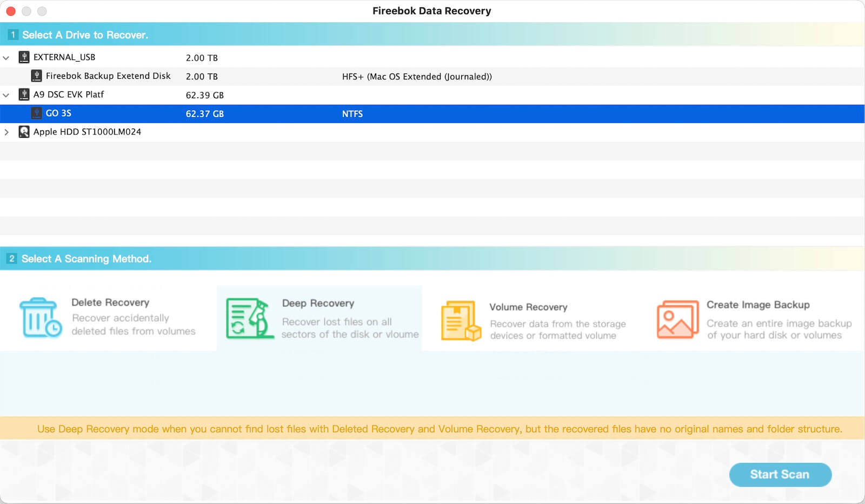Click the 62.37 GB size value
The width and height of the screenshot is (865, 504).
[x=205, y=114]
